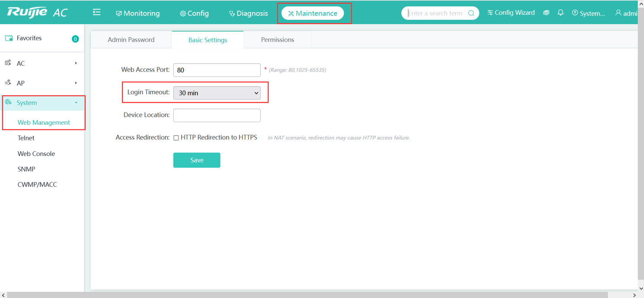Click the scroll-right arrow at bottom
The image size is (644, 298).
[x=634, y=295]
